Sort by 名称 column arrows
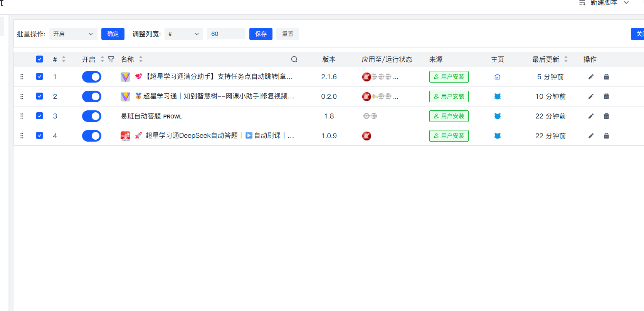The height and width of the screenshot is (311, 644). pos(141,59)
